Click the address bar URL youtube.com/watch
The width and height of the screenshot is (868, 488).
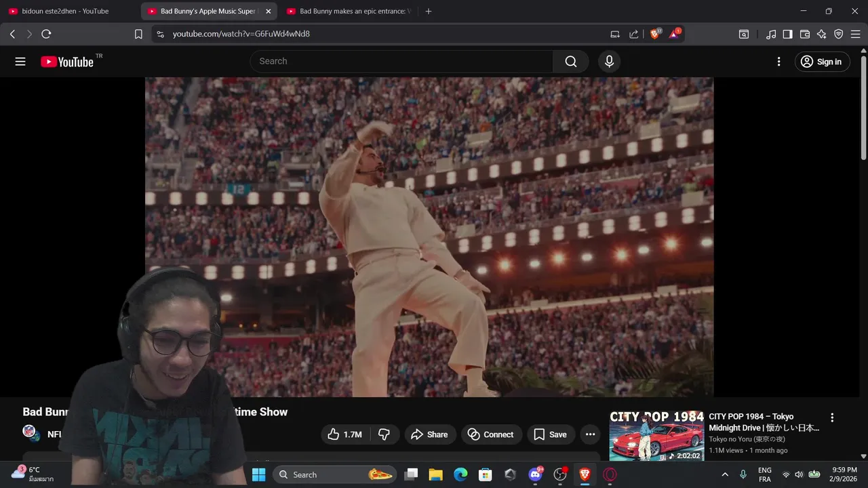pos(241,34)
